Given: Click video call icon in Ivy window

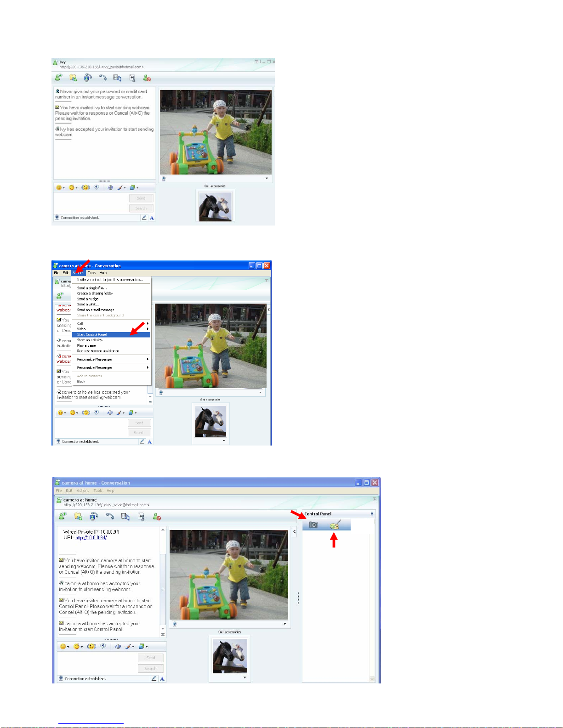Looking at the screenshot, I should [x=88, y=78].
